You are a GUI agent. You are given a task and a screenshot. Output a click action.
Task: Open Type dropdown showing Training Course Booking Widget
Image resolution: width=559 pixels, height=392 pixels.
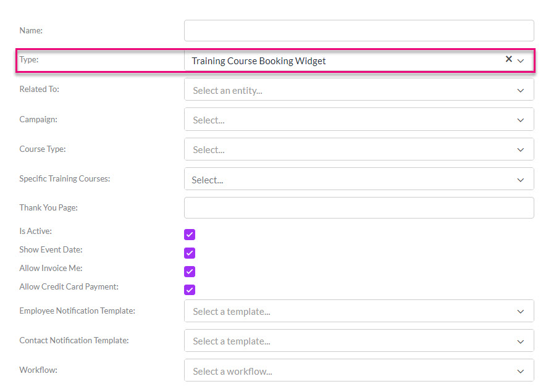click(x=359, y=60)
